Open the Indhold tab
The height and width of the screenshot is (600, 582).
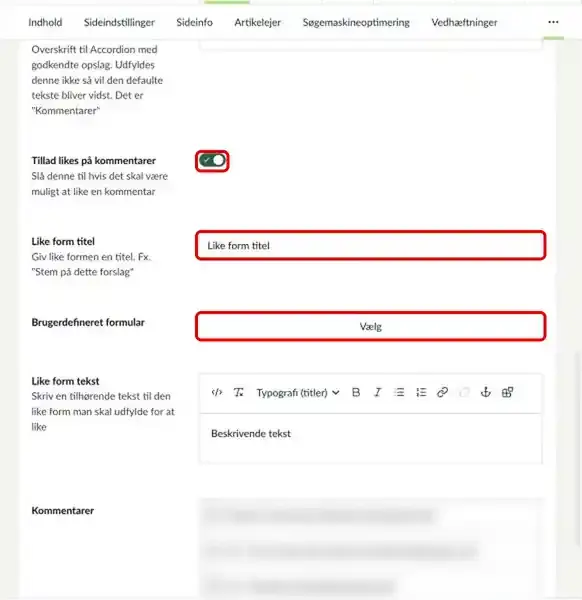[x=45, y=23]
